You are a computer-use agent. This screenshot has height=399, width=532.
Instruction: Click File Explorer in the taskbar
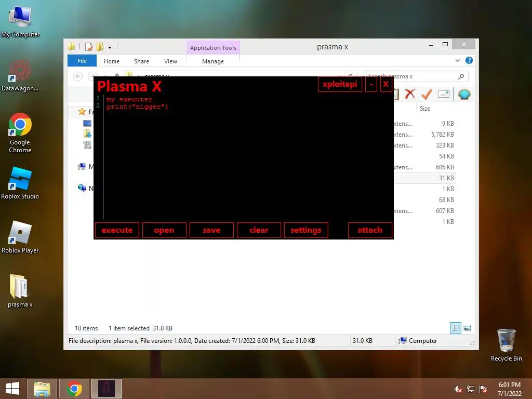coord(42,389)
